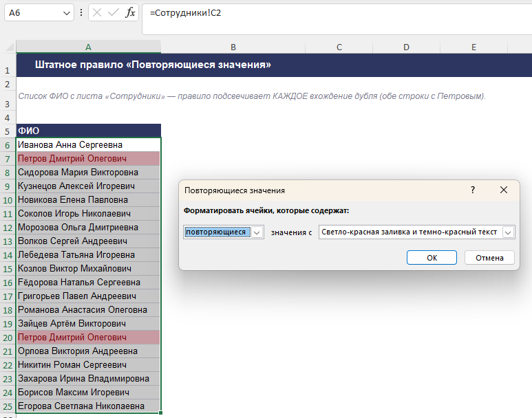
Task: Click cell Зайцев Артём Викторович
Action: (88, 323)
